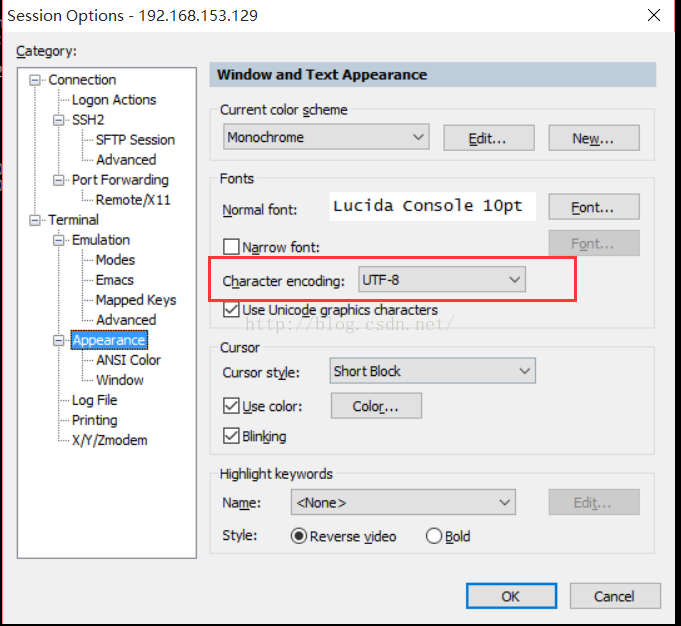
Task: Select SFTP Session category
Action: (x=135, y=140)
